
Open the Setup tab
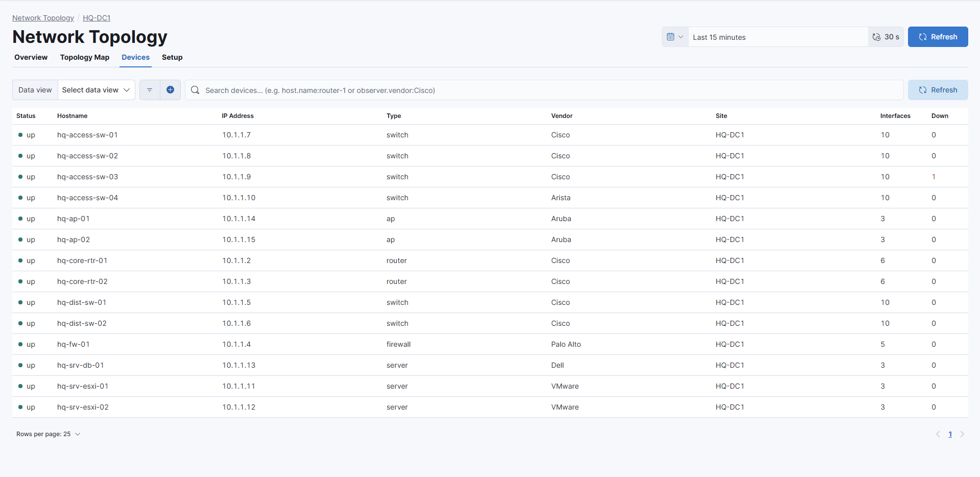[x=172, y=57]
